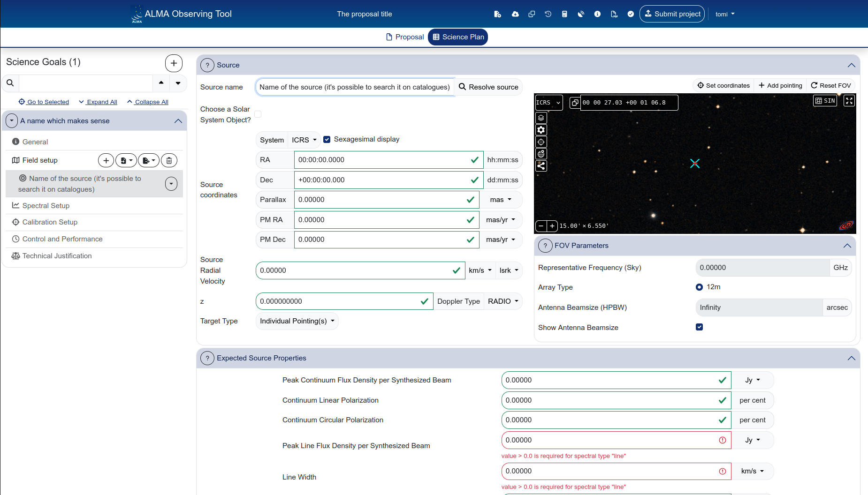Enter fullscreen mode in sky viewer
Viewport: 868px width, 495px height.
click(849, 101)
